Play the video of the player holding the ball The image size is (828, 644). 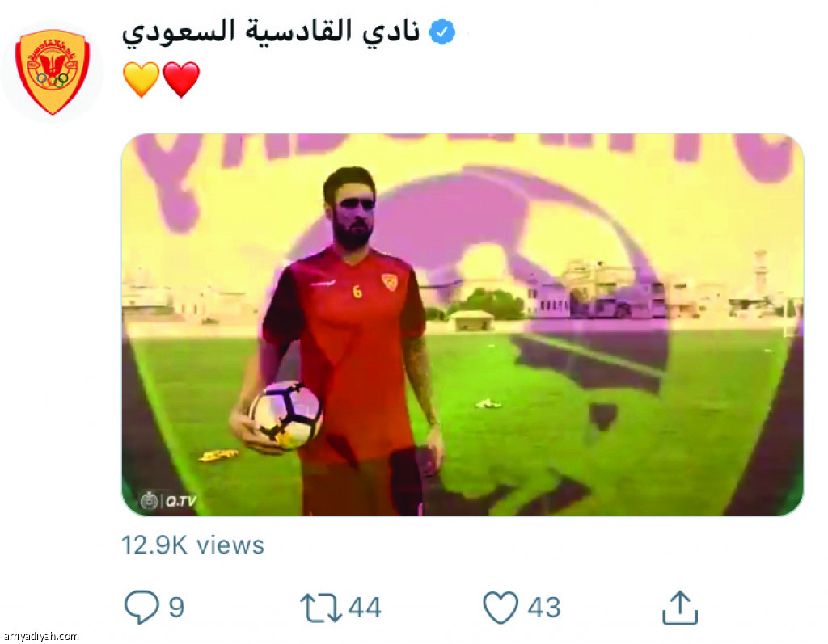click(463, 325)
